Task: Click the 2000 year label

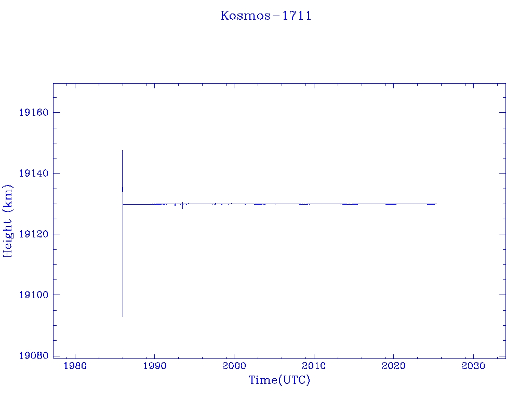Action: (x=234, y=366)
